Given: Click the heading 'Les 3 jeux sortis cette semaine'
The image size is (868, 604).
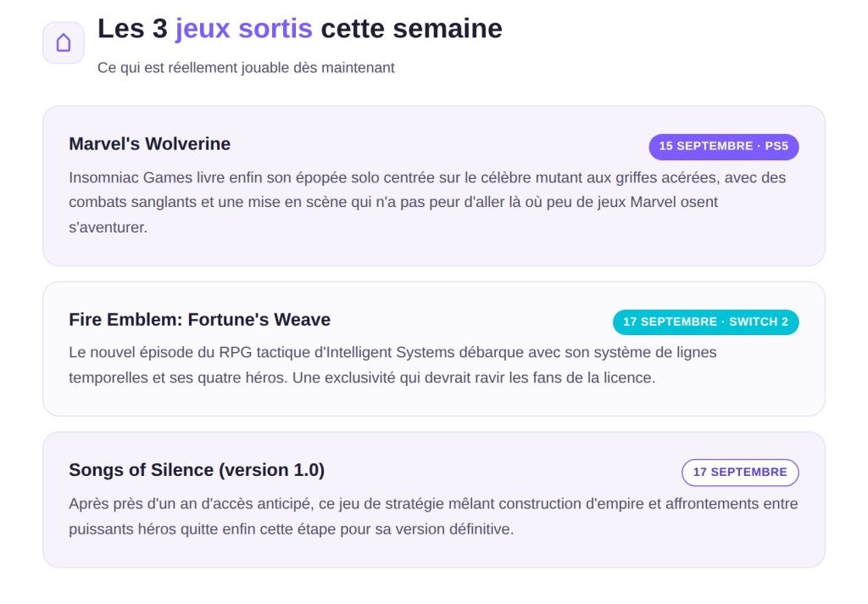Looking at the screenshot, I should [x=300, y=29].
